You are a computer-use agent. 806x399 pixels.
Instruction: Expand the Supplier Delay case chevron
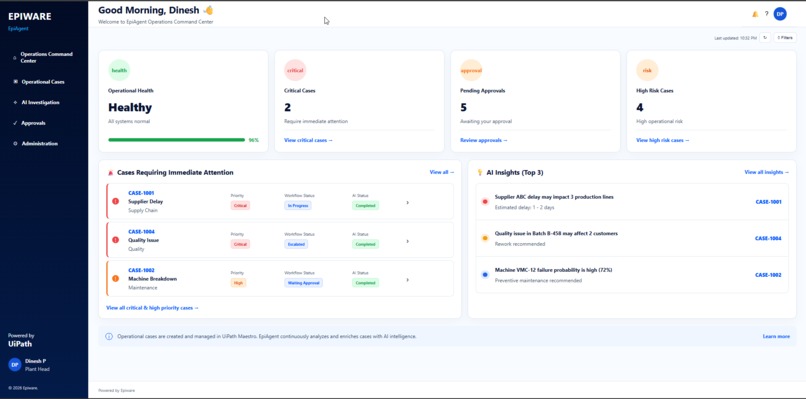coord(408,203)
